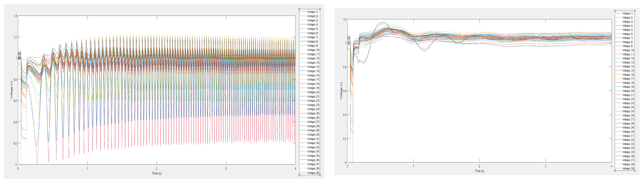Click Votage(:,30) entry in left legend

point(313,135)
